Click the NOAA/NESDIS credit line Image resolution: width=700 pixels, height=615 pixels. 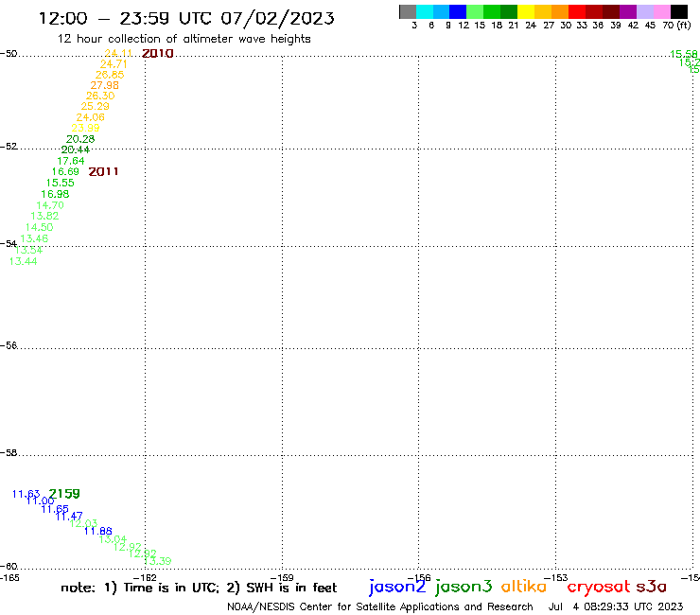380,607
